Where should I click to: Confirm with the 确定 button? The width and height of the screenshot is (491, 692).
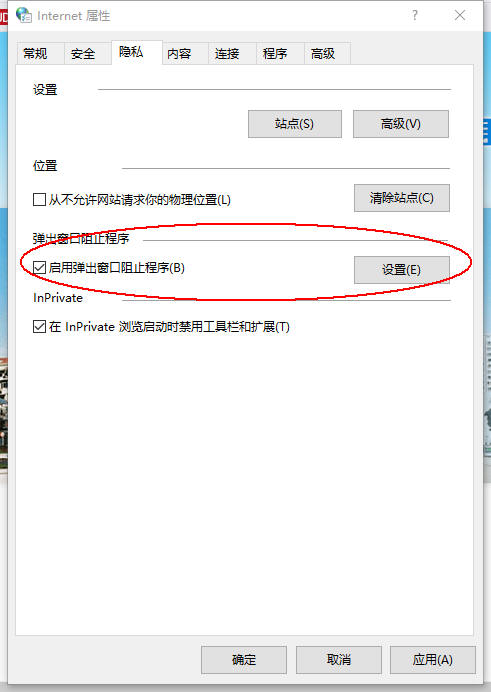(244, 660)
